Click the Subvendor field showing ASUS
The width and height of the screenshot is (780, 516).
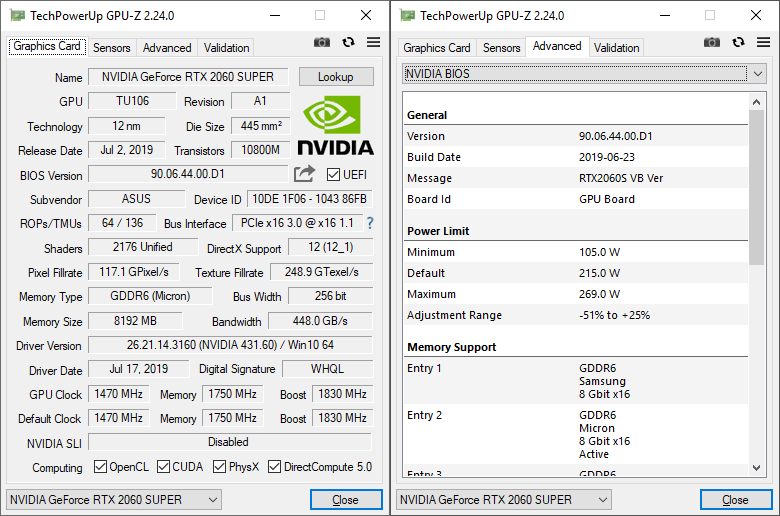tap(136, 199)
